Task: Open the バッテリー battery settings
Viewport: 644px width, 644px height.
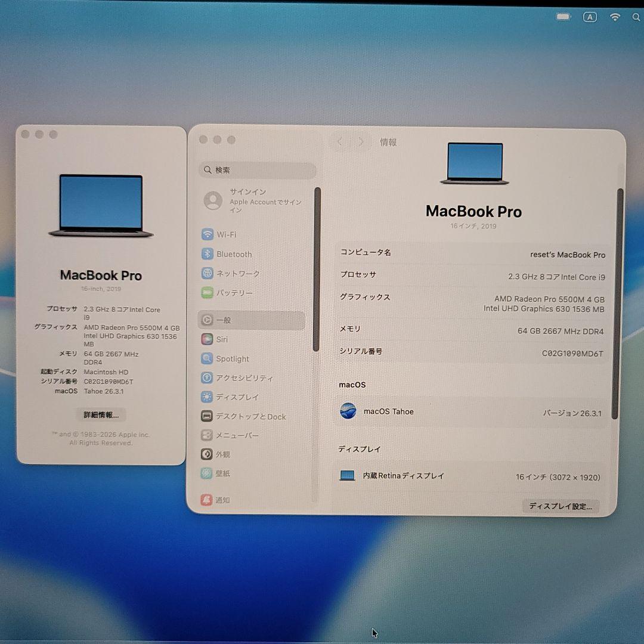Action: point(227,293)
